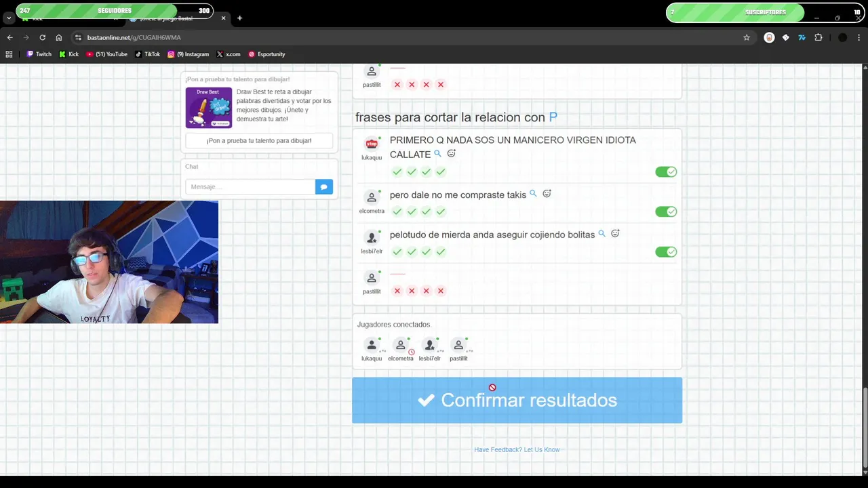Open the YouTube bookmark

pyautogui.click(x=106, y=54)
